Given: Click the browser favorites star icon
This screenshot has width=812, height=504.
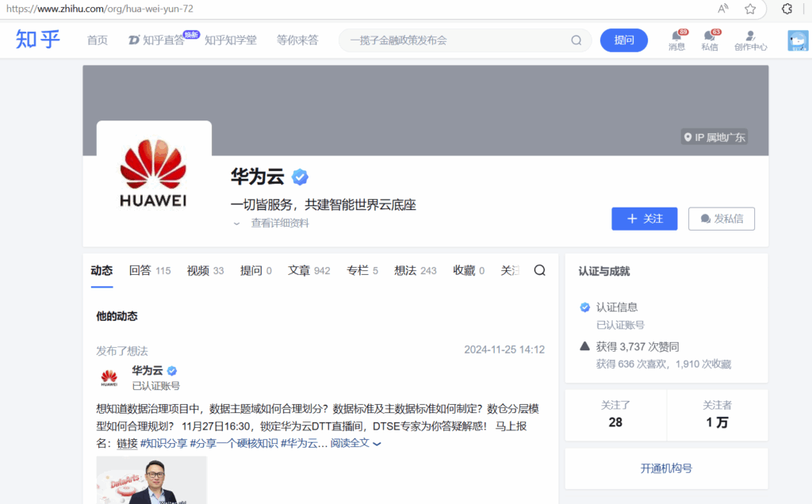Looking at the screenshot, I should [x=750, y=9].
